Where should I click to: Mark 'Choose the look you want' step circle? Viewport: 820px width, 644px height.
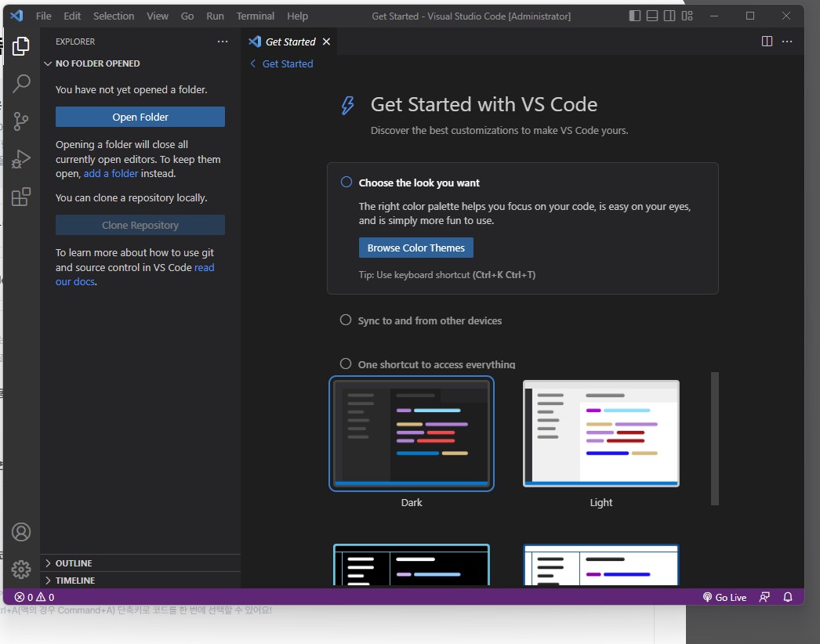point(347,182)
